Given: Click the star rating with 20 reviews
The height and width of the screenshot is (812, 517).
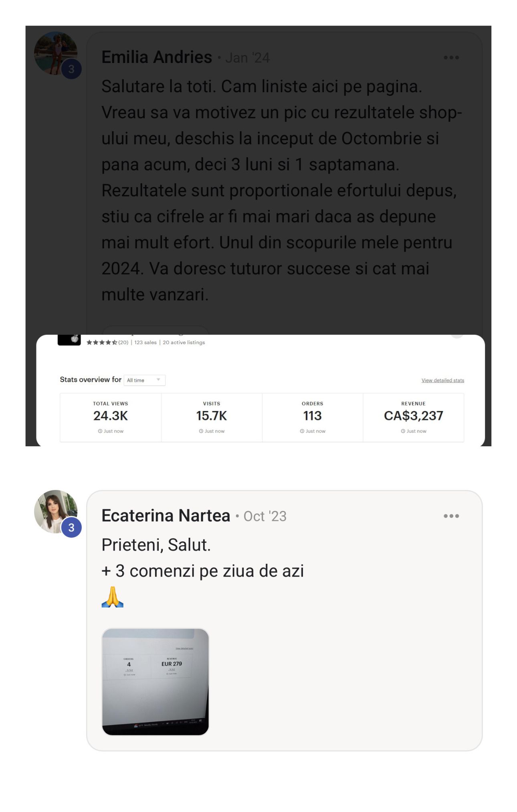Looking at the screenshot, I should (107, 342).
